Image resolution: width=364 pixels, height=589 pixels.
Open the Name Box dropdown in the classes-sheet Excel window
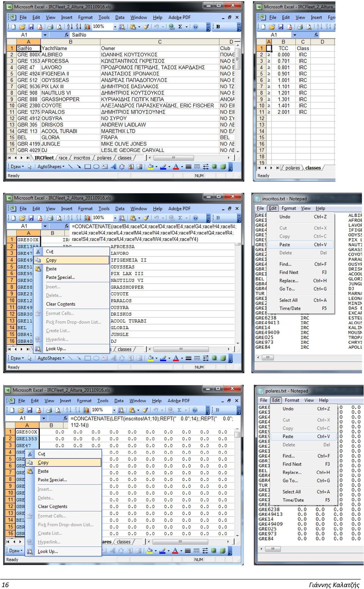[295, 35]
